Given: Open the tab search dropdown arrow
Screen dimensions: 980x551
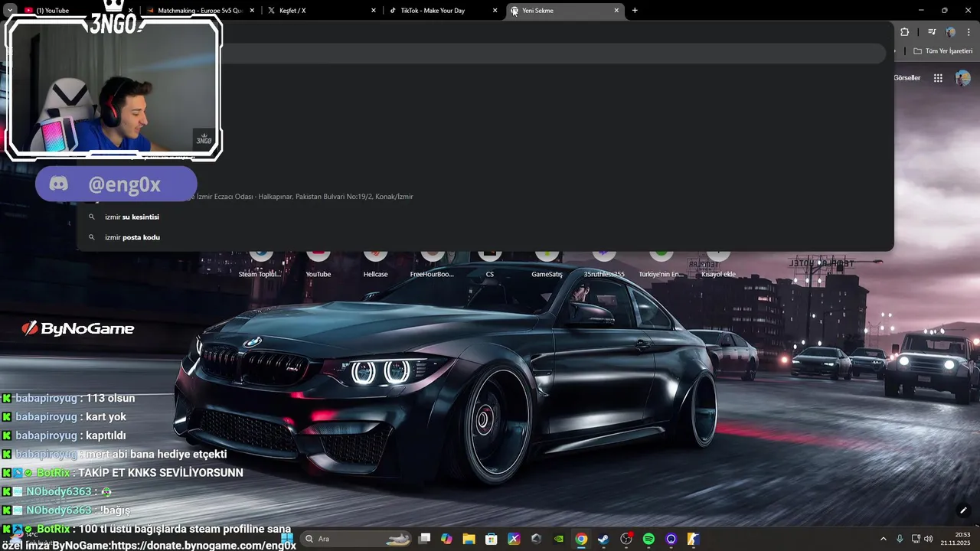Looking at the screenshot, I should [x=11, y=11].
